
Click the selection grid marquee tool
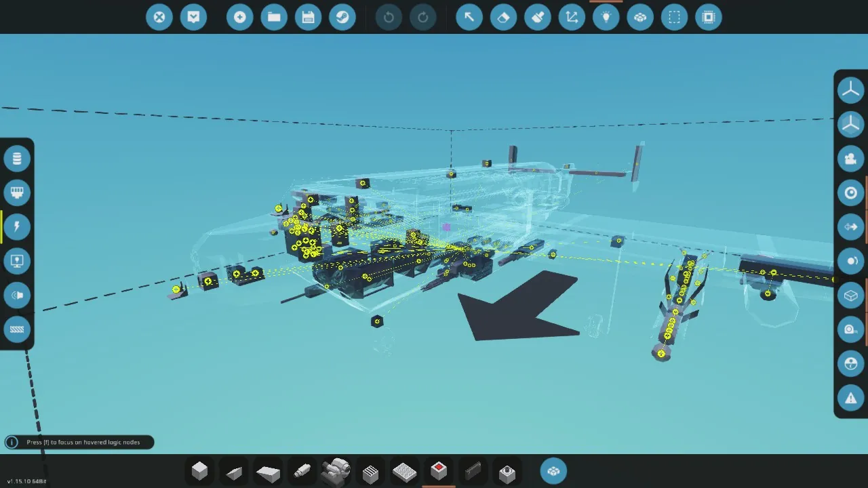coord(675,17)
